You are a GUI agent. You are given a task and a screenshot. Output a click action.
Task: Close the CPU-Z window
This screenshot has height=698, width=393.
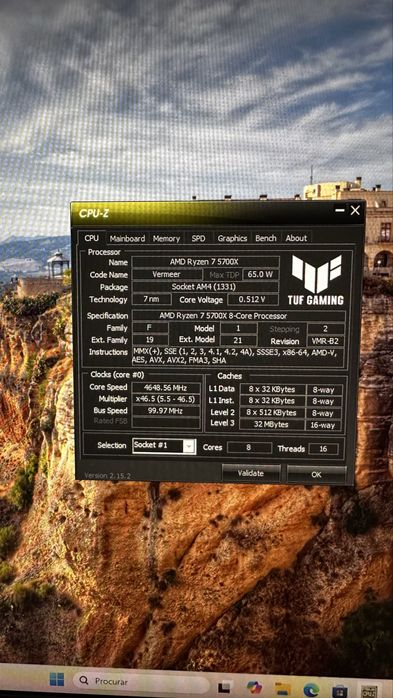[355, 211]
